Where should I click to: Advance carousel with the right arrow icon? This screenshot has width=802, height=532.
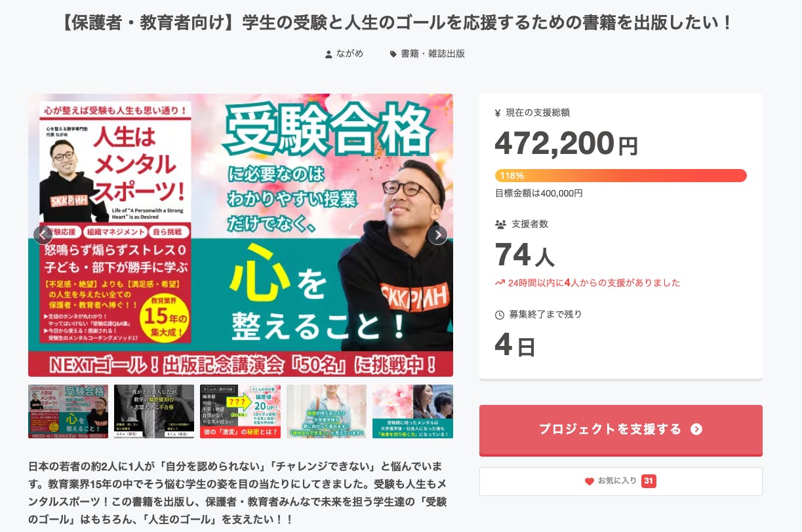pos(438,235)
